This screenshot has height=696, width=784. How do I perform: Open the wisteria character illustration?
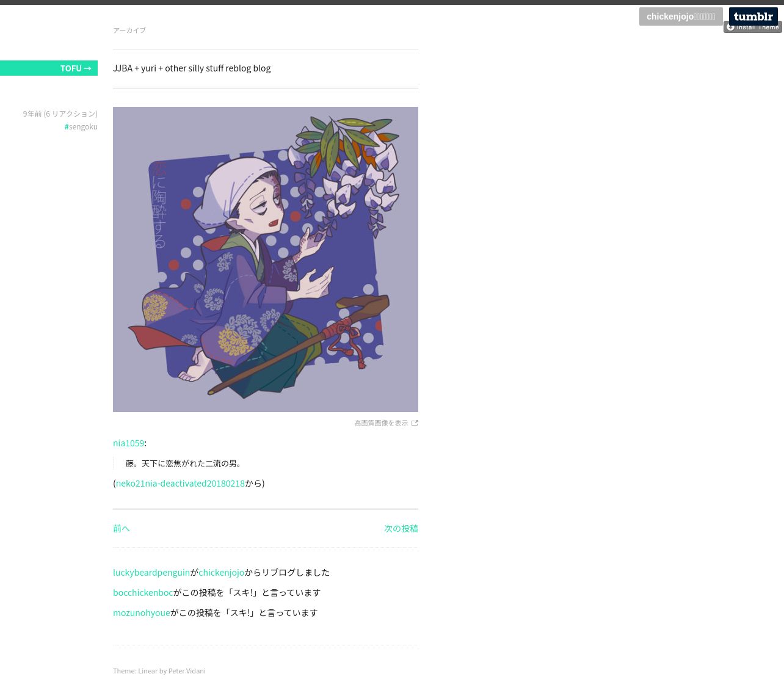(266, 259)
